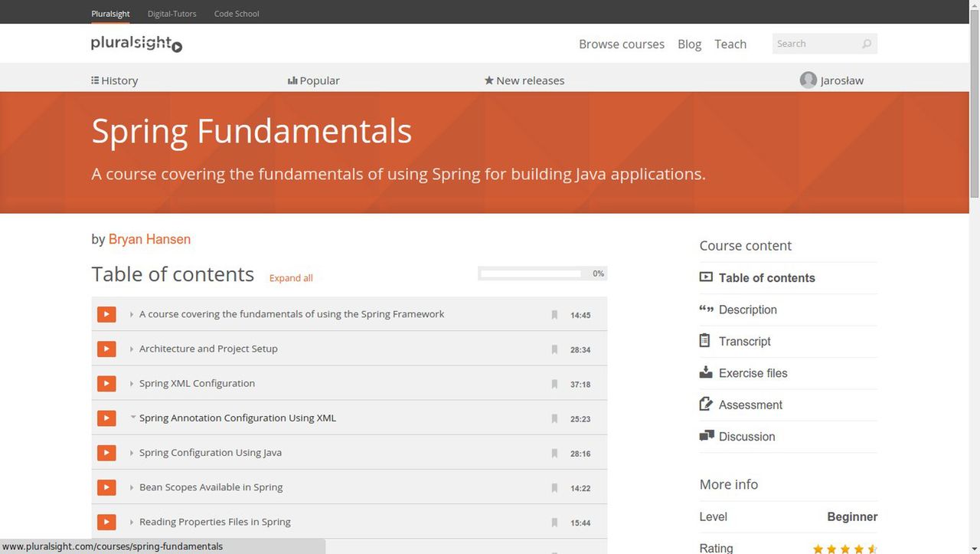Click the Transcript clipboard icon
The height and width of the screenshot is (554, 980).
click(x=705, y=340)
